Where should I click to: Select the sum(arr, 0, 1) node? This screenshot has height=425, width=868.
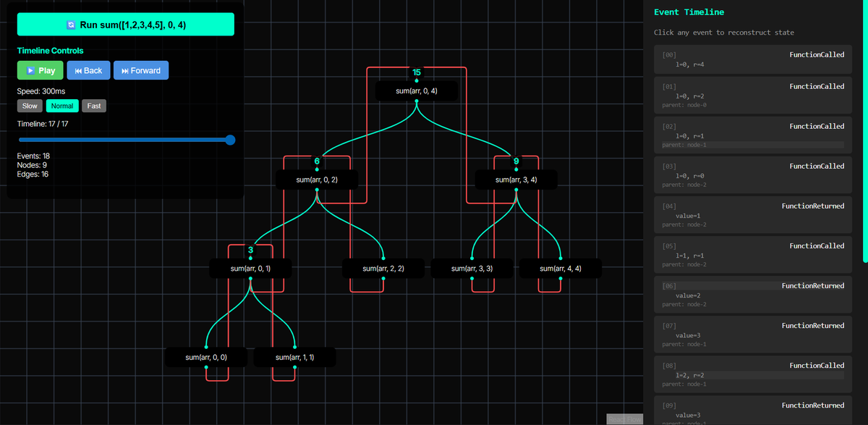tap(250, 269)
